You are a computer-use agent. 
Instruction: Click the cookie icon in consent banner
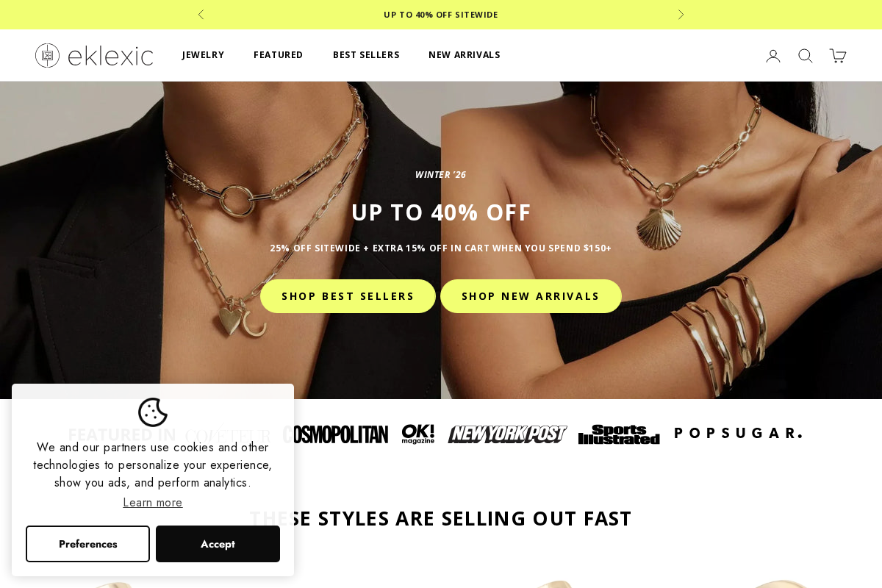tap(153, 412)
